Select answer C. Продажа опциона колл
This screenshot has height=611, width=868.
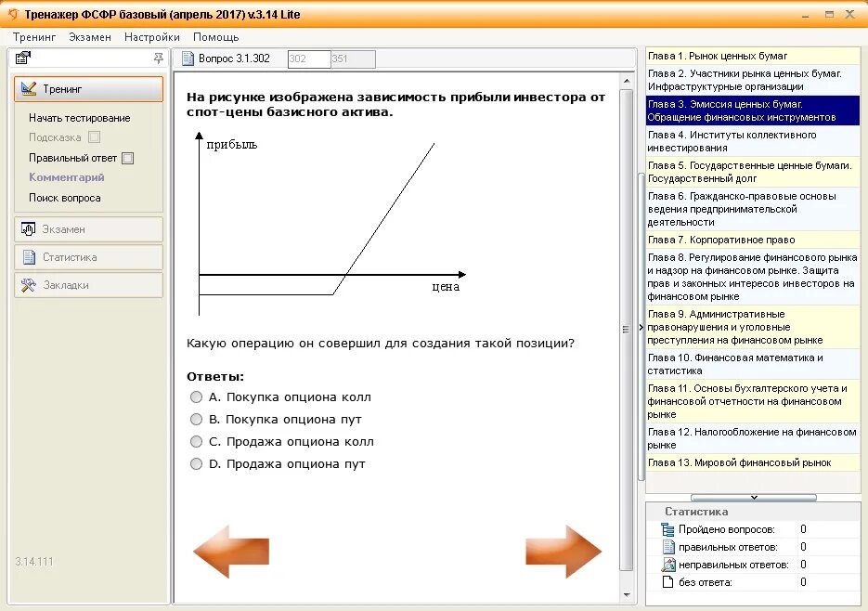196,441
